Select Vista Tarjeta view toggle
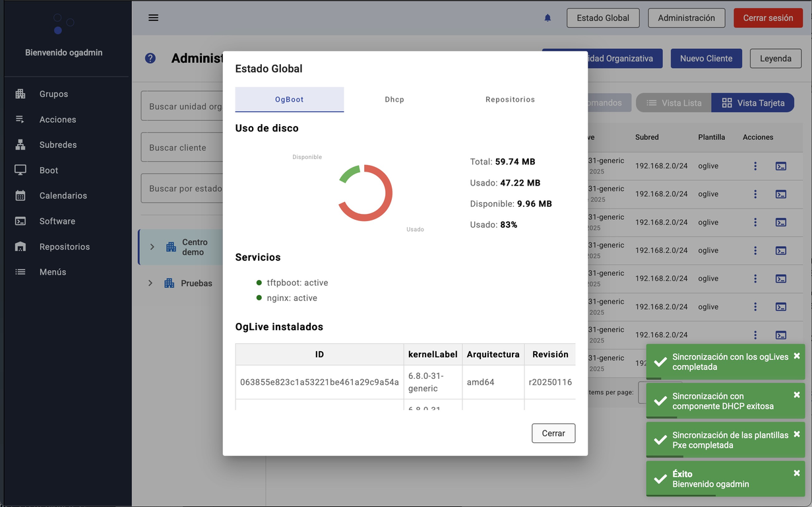This screenshot has width=812, height=507. pyautogui.click(x=753, y=103)
